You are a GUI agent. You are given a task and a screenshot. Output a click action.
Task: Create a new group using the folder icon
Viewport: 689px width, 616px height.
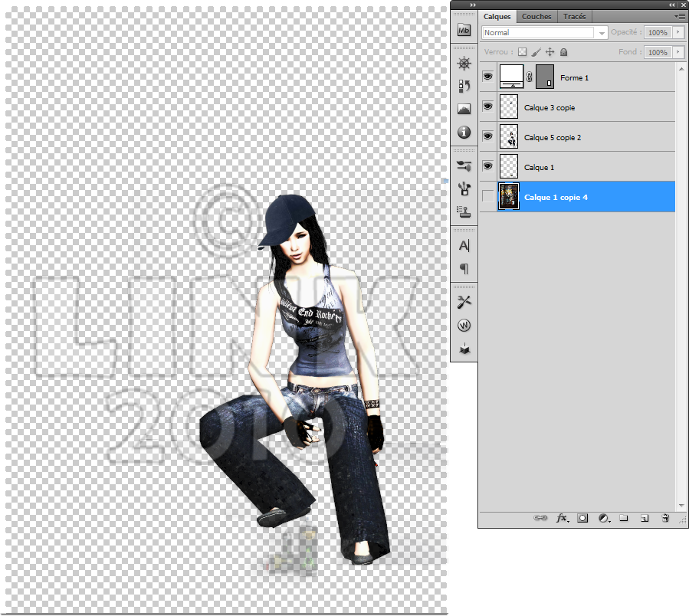(x=624, y=519)
